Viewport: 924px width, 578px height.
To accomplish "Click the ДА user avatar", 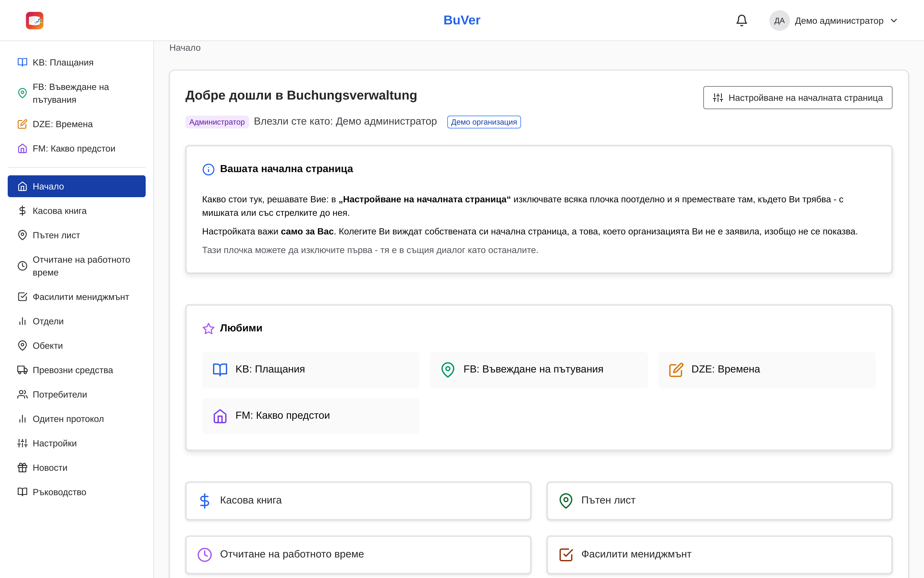I will tap(779, 21).
